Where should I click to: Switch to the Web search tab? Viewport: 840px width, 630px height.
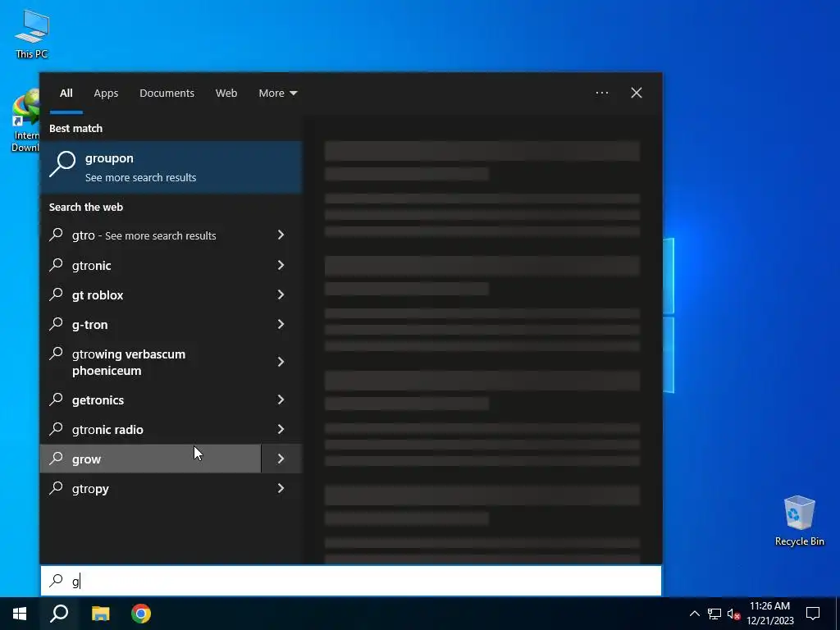tap(226, 94)
